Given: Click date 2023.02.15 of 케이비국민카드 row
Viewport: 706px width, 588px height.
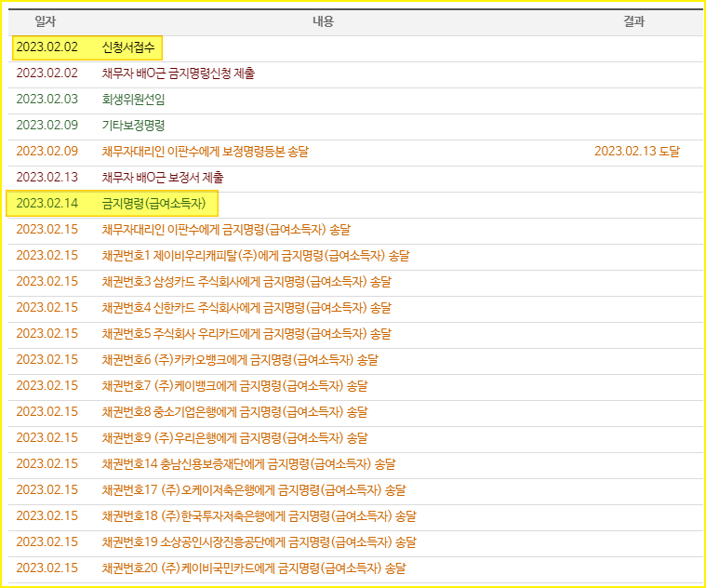Looking at the screenshot, I should pos(47,568).
